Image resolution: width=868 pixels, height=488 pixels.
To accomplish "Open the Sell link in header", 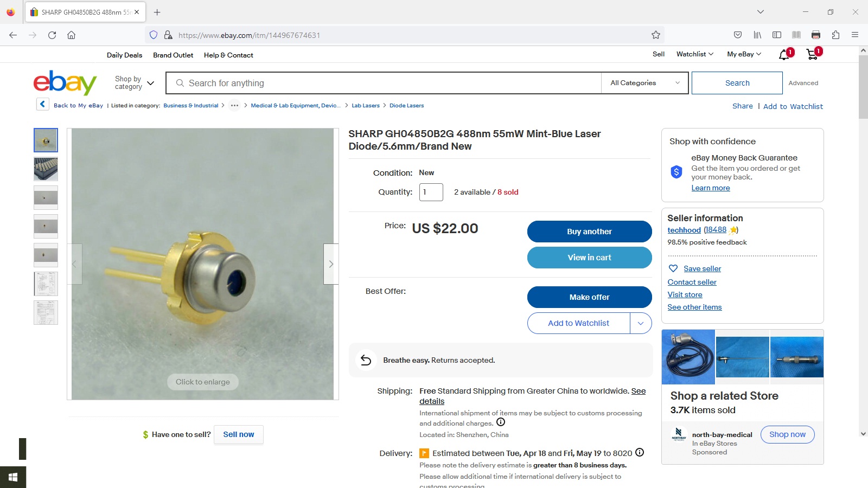I will (x=659, y=54).
